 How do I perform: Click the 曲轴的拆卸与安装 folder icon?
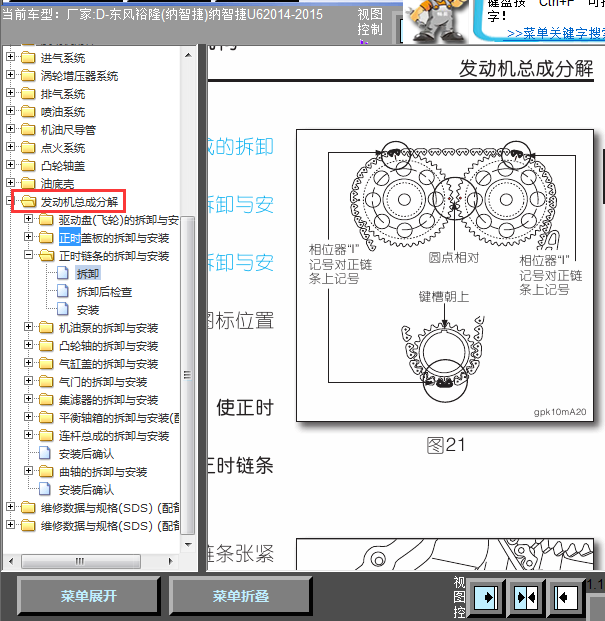(46, 472)
